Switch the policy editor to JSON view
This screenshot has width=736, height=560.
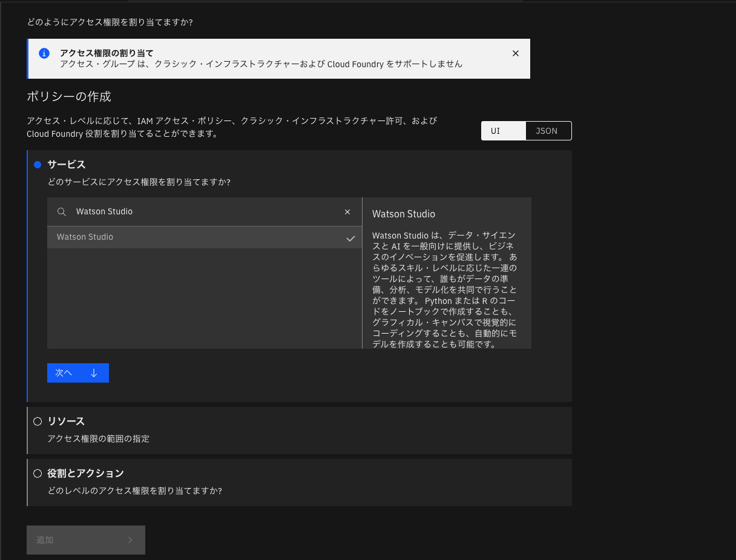pos(547,131)
